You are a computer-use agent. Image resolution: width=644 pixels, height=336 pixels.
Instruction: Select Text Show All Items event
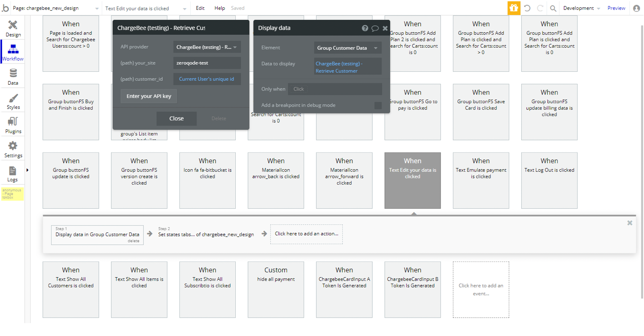[x=139, y=290]
